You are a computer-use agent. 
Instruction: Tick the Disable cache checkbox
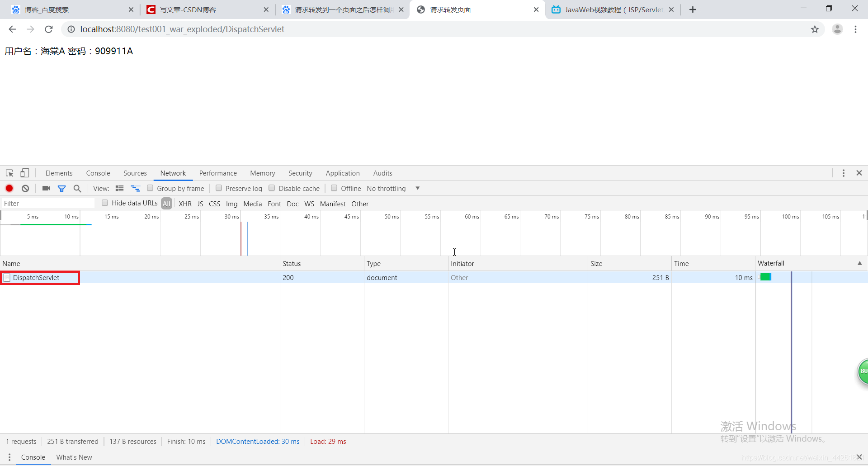[272, 188]
